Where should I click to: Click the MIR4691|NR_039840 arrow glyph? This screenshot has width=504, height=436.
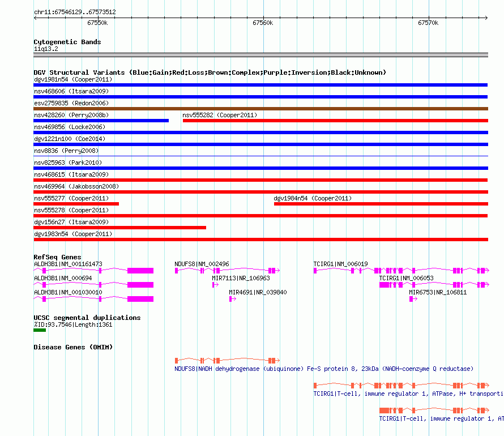tap(233, 299)
